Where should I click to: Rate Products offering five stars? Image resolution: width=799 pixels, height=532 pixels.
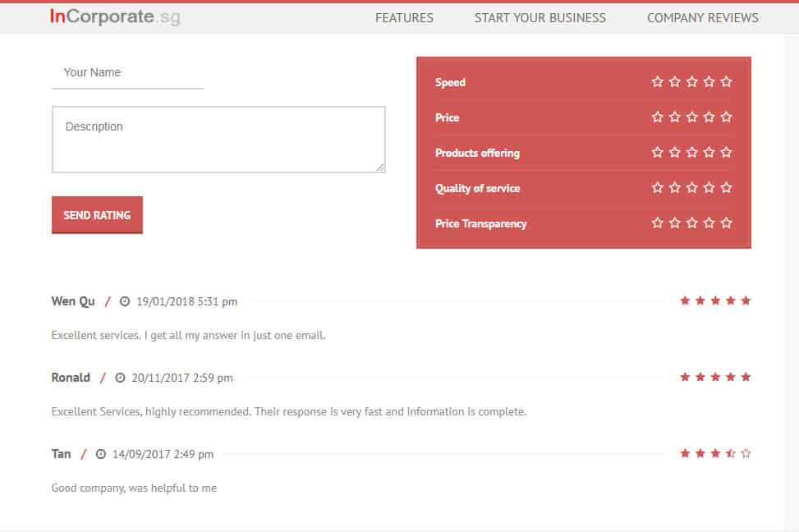pos(727,153)
